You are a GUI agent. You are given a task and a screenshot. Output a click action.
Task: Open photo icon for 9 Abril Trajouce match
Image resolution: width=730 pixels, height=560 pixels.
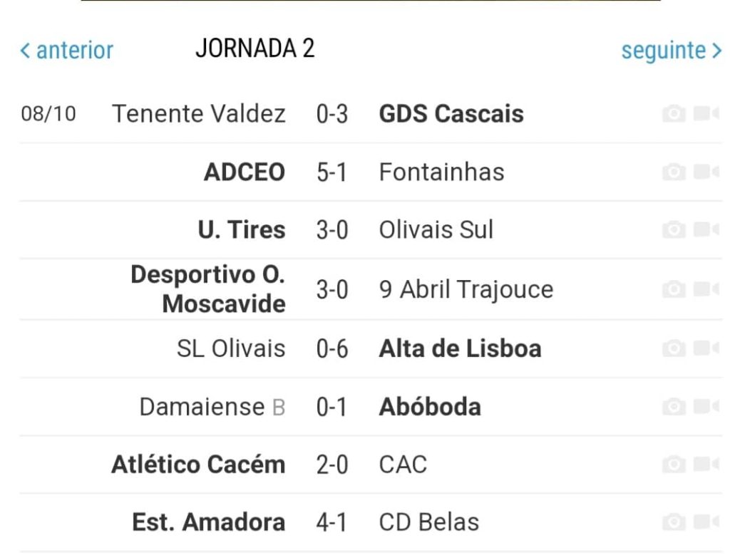coord(674,289)
